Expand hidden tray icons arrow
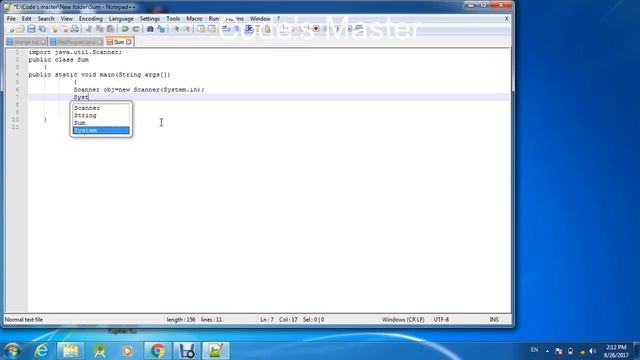 [x=547, y=351]
